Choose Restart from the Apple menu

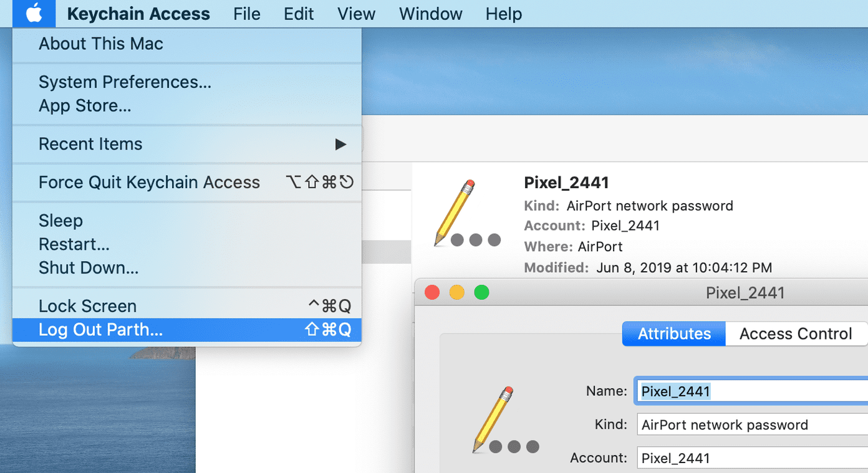click(x=74, y=244)
